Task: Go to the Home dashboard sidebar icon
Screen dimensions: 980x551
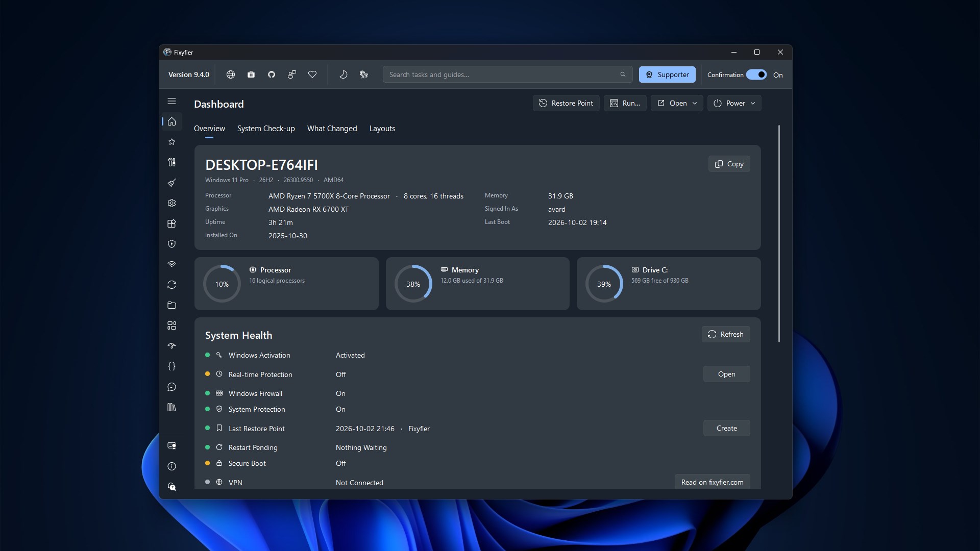Action: pos(172,121)
